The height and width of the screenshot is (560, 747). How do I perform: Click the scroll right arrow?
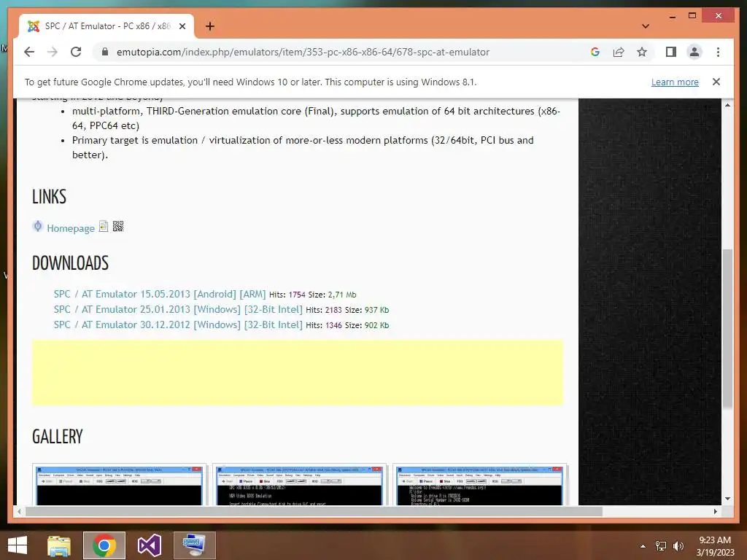point(716,511)
